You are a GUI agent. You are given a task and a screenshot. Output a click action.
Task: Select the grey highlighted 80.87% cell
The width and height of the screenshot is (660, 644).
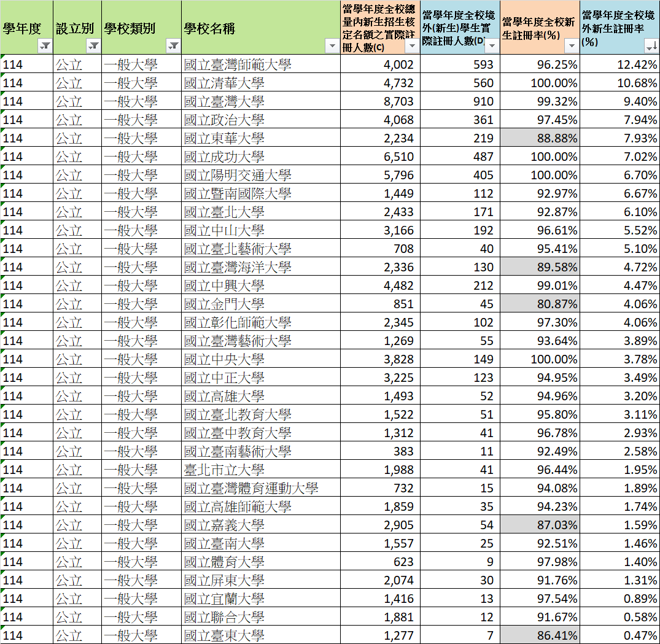pyautogui.click(x=540, y=304)
